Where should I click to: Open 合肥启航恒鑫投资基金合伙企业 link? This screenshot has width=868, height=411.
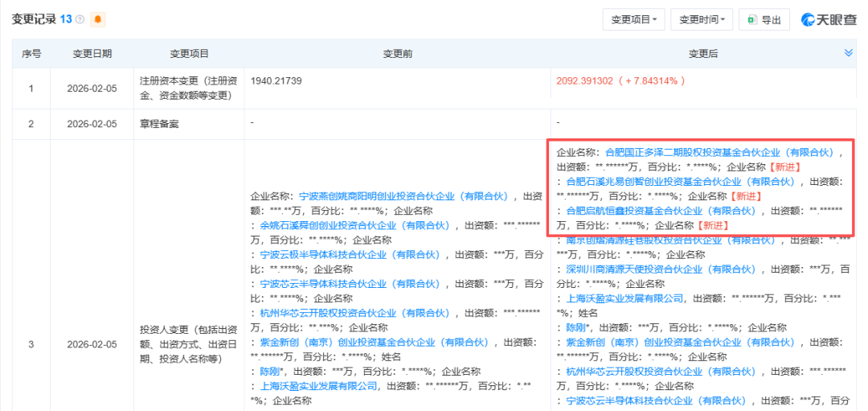click(661, 210)
